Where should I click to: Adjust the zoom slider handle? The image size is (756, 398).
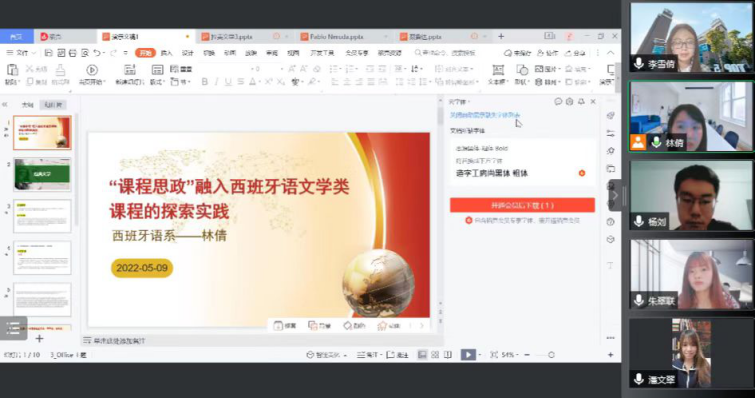point(551,355)
